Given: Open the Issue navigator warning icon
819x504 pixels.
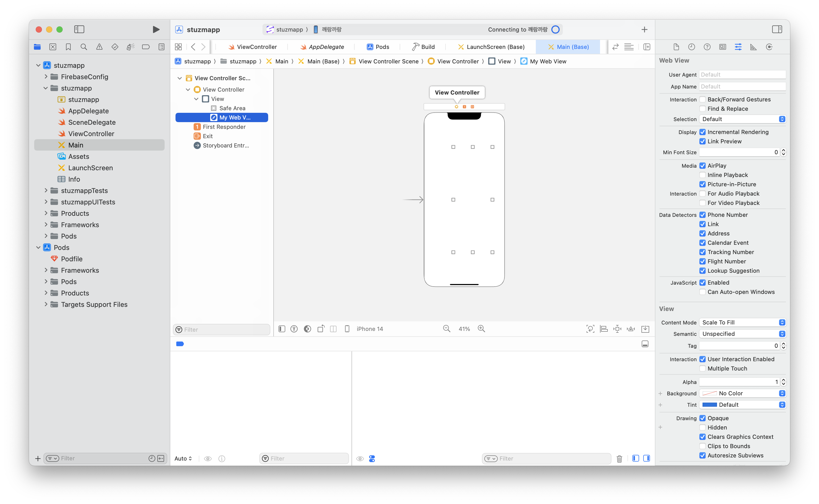Looking at the screenshot, I should tap(99, 47).
